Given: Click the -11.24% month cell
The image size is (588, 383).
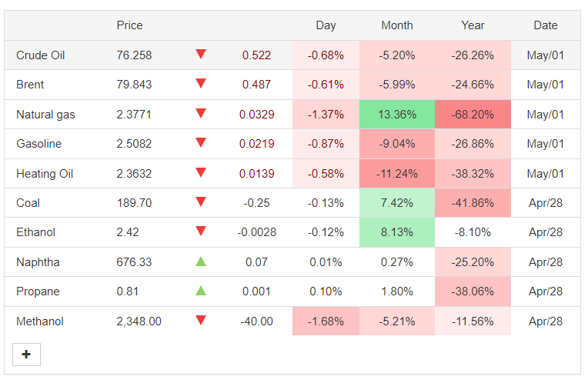Looking at the screenshot, I should (397, 174).
